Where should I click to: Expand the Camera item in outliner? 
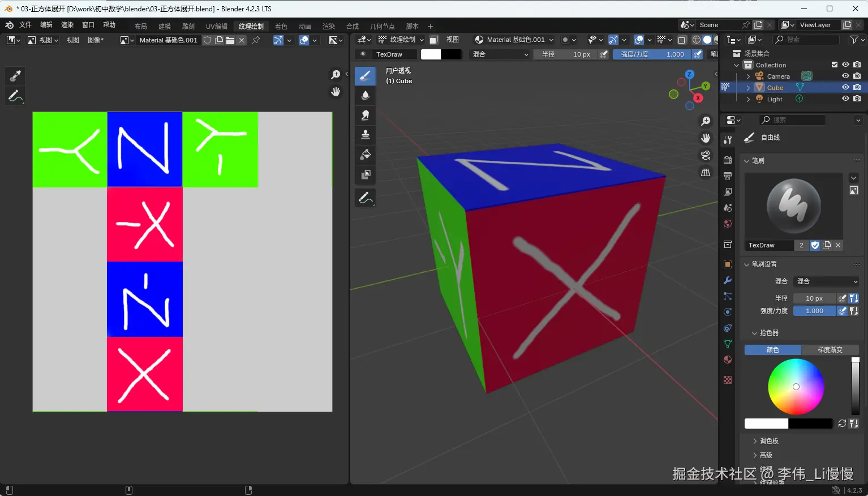point(748,76)
